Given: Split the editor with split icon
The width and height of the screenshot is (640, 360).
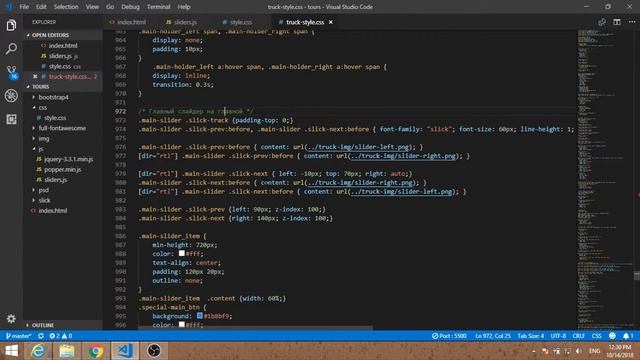Looking at the screenshot, I should click(617, 22).
